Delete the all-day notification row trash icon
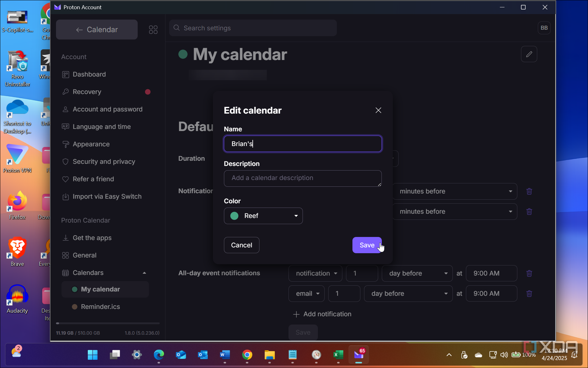Viewport: 588px width, 368px height. pyautogui.click(x=529, y=273)
